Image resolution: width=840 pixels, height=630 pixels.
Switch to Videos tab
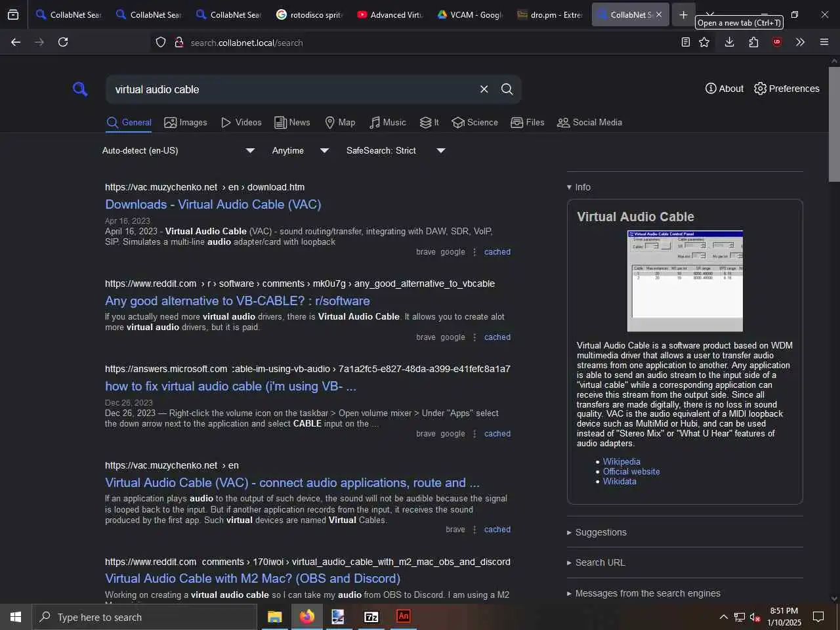241,123
